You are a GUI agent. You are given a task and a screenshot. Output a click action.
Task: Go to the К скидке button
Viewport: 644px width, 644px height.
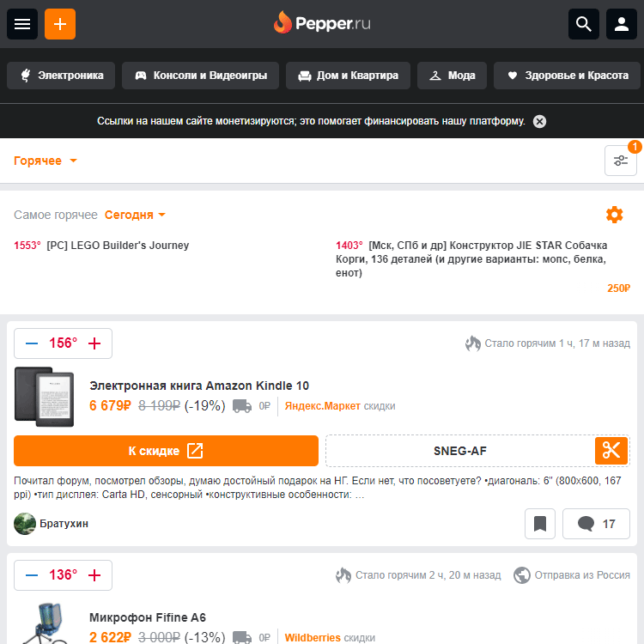166,451
